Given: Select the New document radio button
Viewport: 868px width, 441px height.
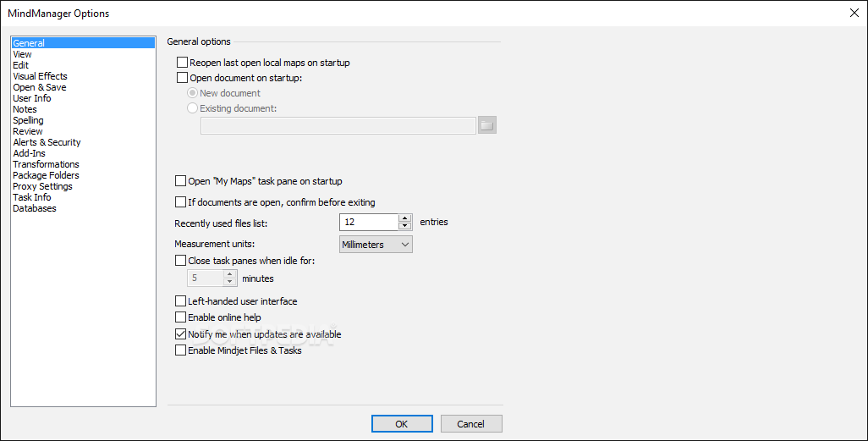Looking at the screenshot, I should 192,93.
